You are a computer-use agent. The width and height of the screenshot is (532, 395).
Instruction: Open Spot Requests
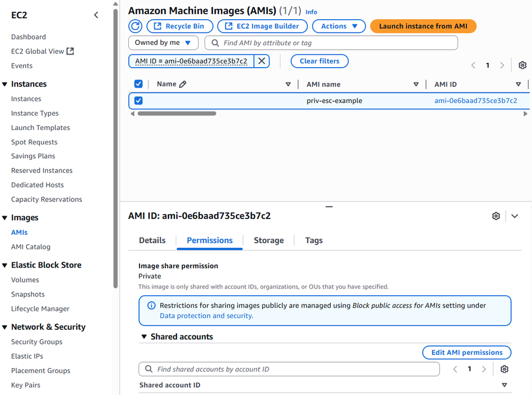pyautogui.click(x=34, y=142)
